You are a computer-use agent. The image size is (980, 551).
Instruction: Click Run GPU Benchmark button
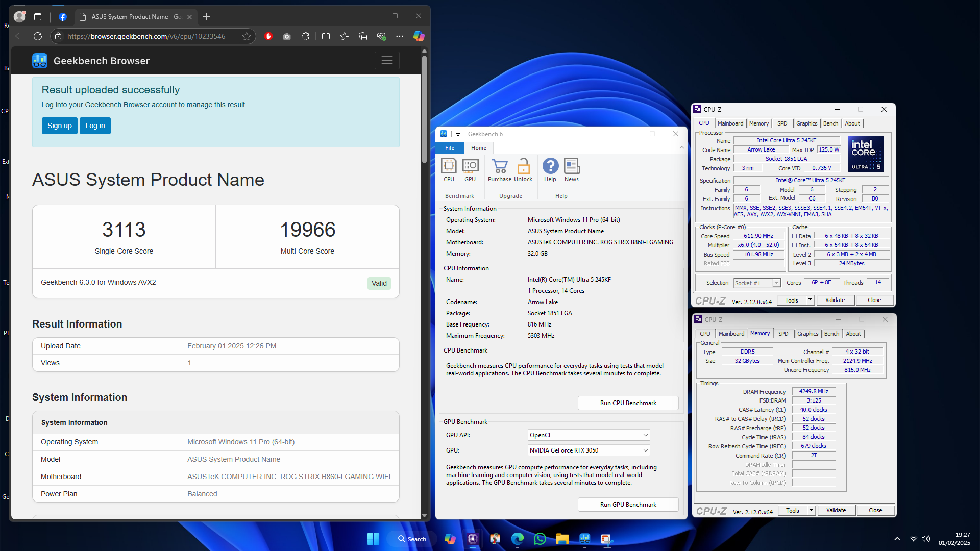point(628,505)
